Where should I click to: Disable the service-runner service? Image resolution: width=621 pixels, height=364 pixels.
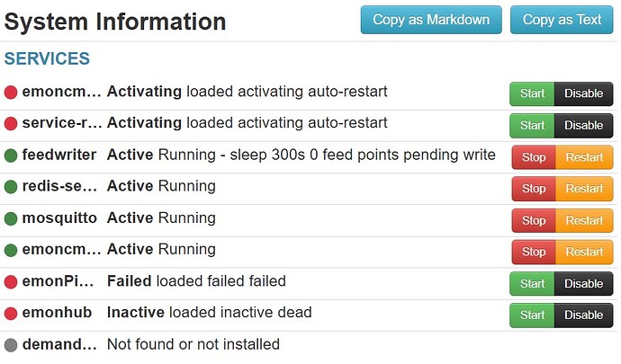583,125
